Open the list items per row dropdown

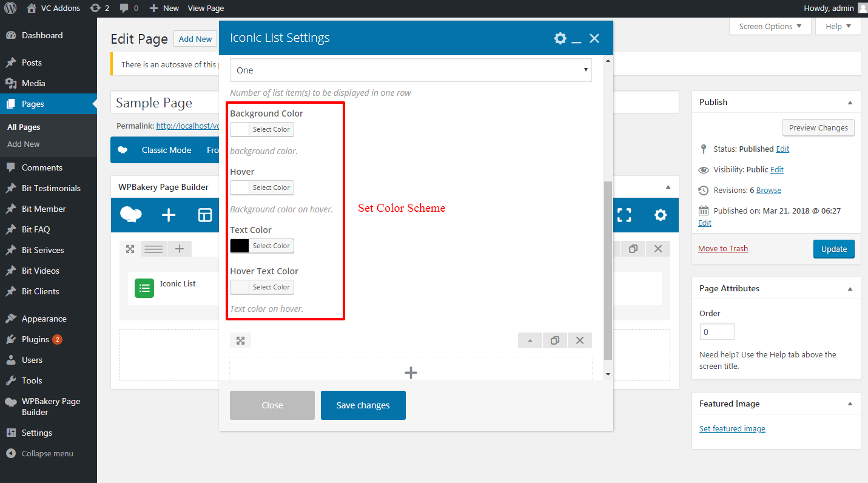(x=411, y=70)
